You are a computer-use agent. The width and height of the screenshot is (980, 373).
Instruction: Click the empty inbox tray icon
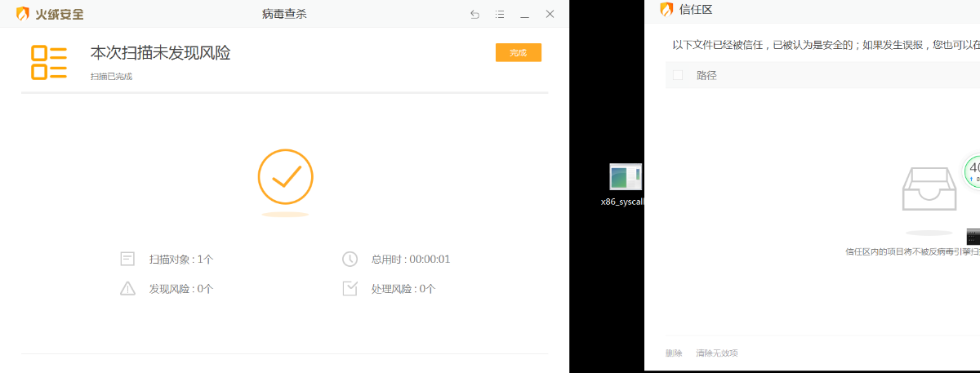point(929,189)
